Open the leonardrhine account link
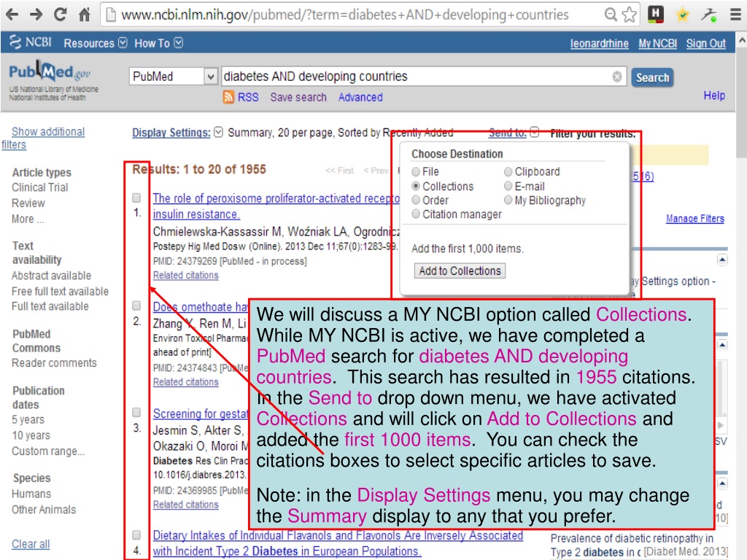 coord(600,43)
